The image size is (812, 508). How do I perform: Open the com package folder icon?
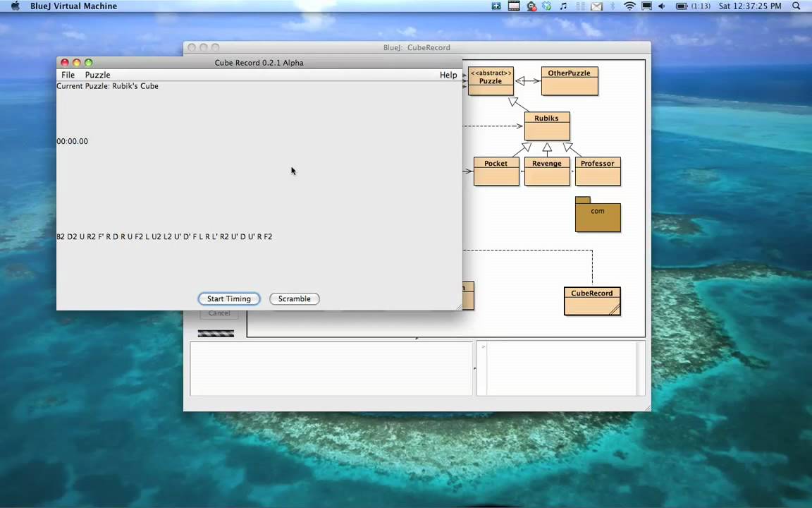coord(598,214)
